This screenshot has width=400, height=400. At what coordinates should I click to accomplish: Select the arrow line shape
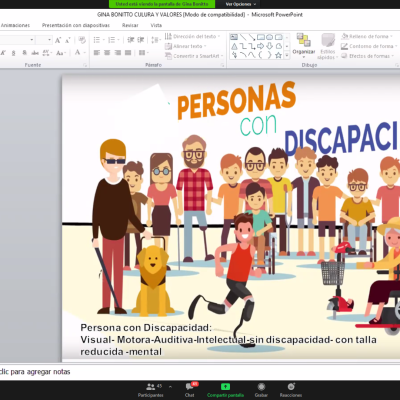[252, 37]
